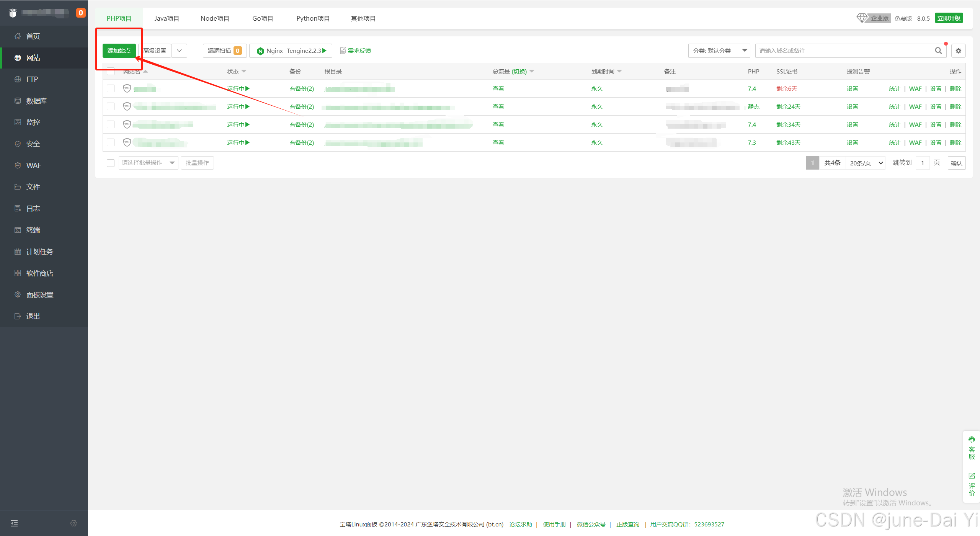
Task: Collapse sidebar using bottom-left menu icon
Action: point(14,523)
